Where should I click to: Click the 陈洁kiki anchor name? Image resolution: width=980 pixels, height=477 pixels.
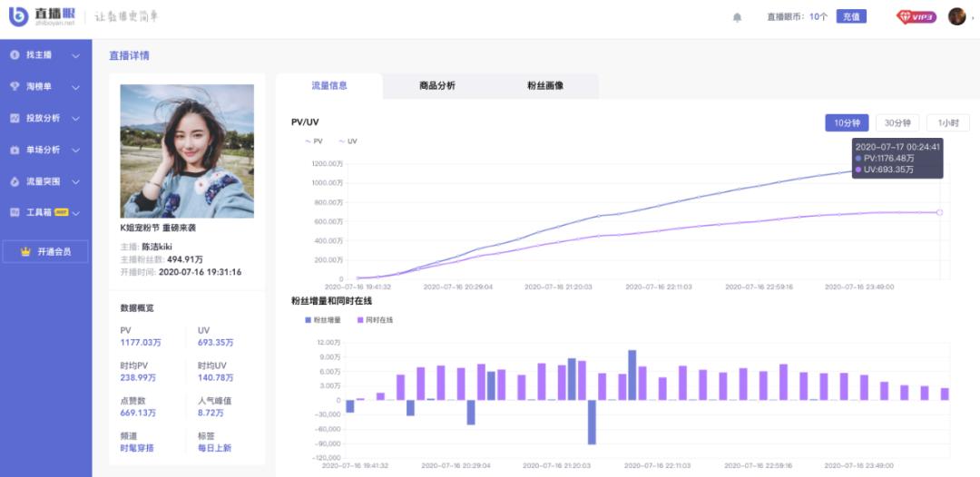tap(158, 247)
